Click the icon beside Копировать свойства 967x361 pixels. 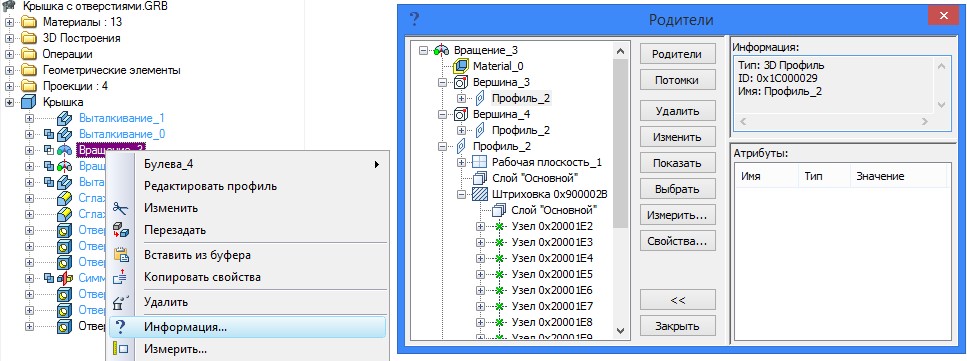point(121,277)
